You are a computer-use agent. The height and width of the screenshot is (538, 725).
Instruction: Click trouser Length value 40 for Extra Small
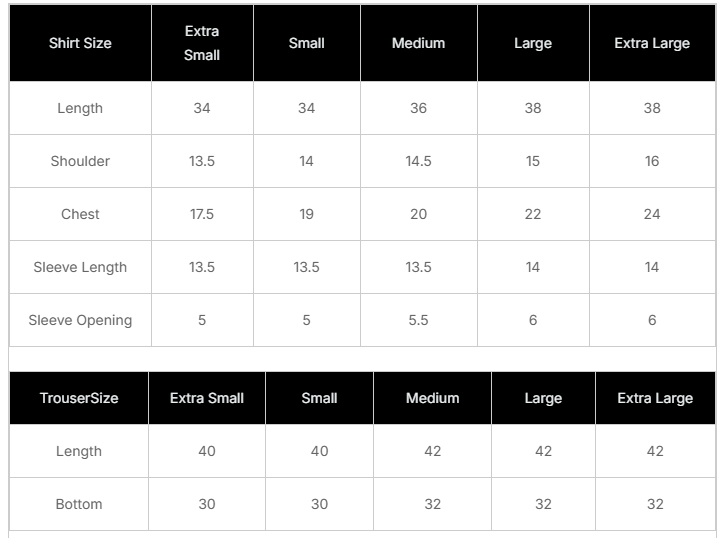(207, 451)
